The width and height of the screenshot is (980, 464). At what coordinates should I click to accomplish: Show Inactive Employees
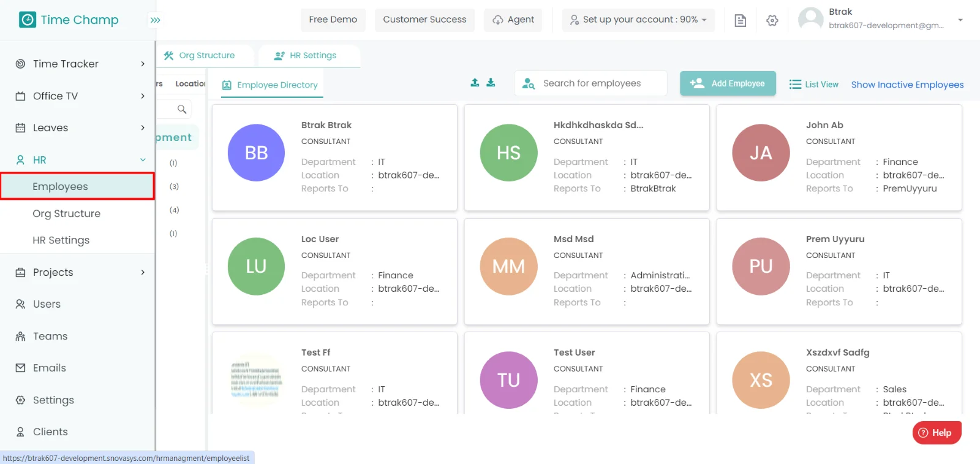click(907, 85)
